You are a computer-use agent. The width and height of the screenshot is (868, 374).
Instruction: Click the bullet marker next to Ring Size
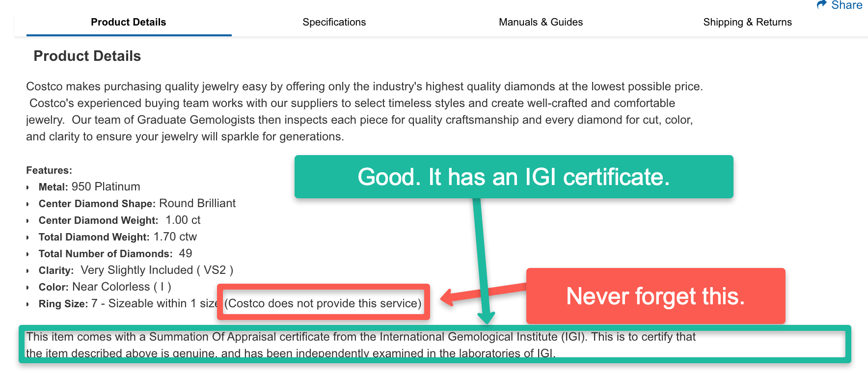(27, 304)
